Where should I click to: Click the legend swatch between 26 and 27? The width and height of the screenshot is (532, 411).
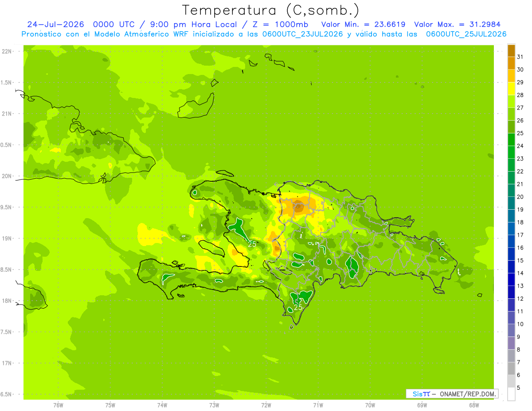[511, 114]
